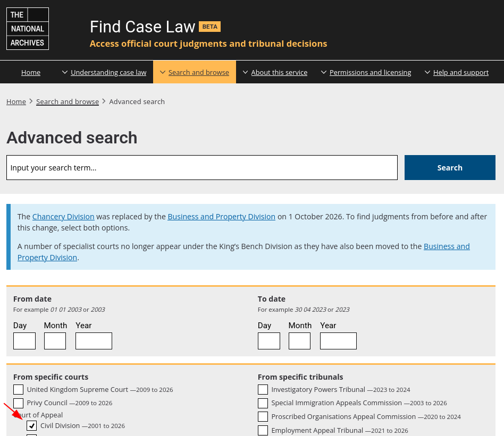Viewport: 504px width, 436px height.
Task: Click the blue Search button
Action: (450, 168)
